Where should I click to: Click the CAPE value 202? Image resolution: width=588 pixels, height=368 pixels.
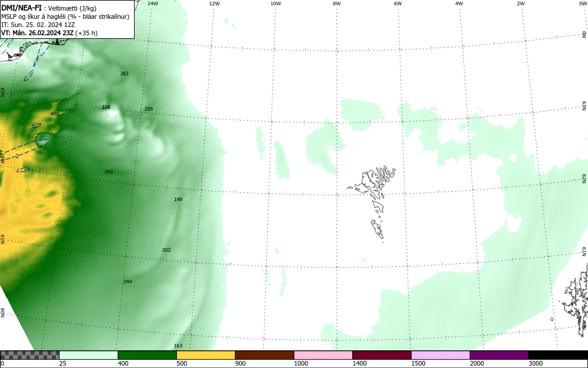tap(166, 250)
